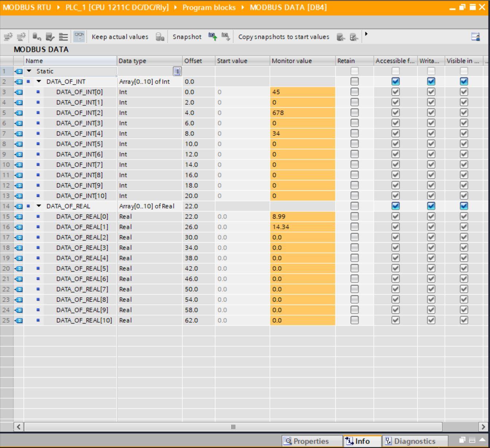
Task: Click the upward arrow to expand inspector panel
Action: (x=482, y=440)
